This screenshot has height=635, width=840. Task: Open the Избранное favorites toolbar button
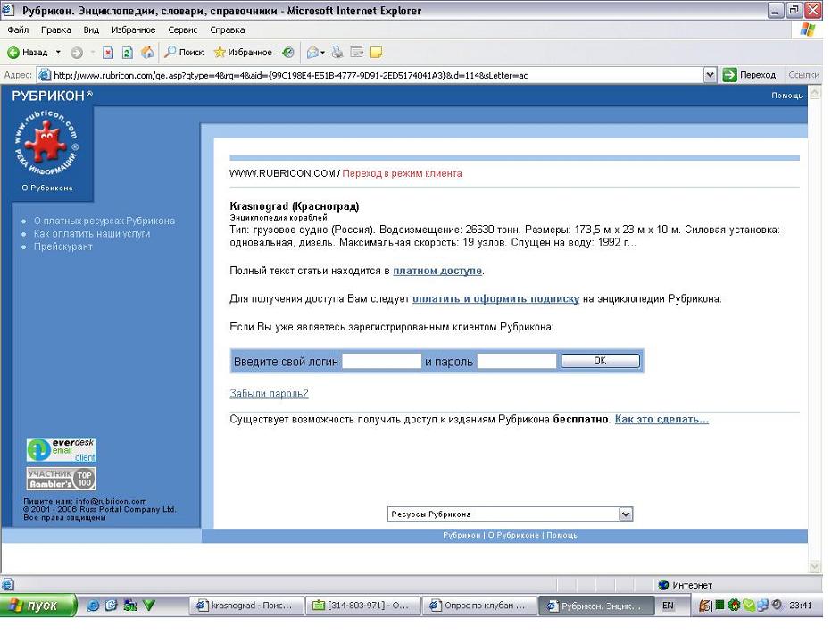pyautogui.click(x=243, y=52)
